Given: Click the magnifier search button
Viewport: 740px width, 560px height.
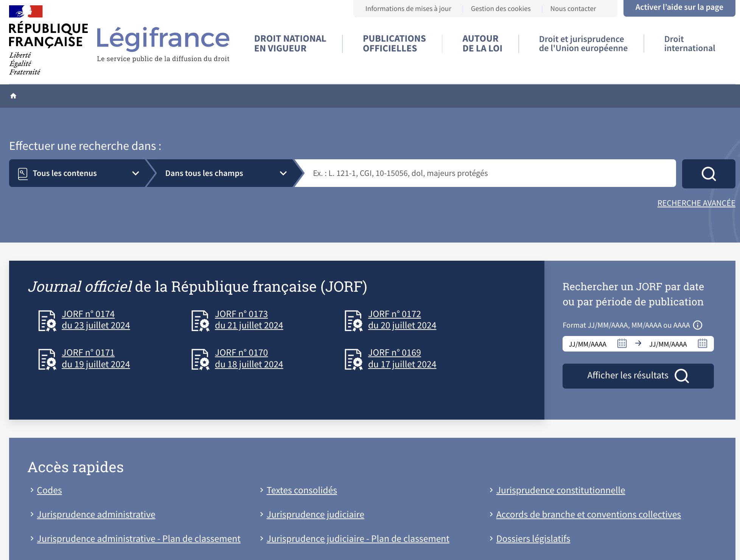Looking at the screenshot, I should click(x=708, y=174).
